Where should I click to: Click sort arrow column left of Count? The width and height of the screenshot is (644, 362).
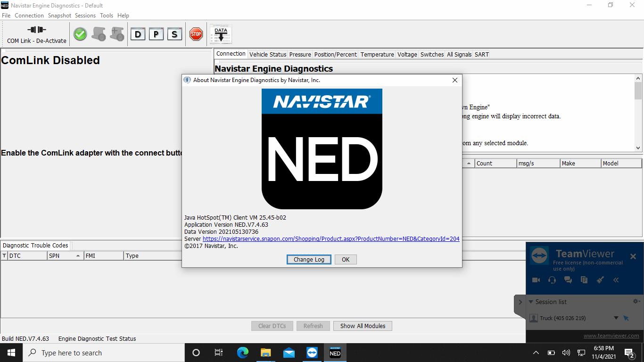pos(469,164)
